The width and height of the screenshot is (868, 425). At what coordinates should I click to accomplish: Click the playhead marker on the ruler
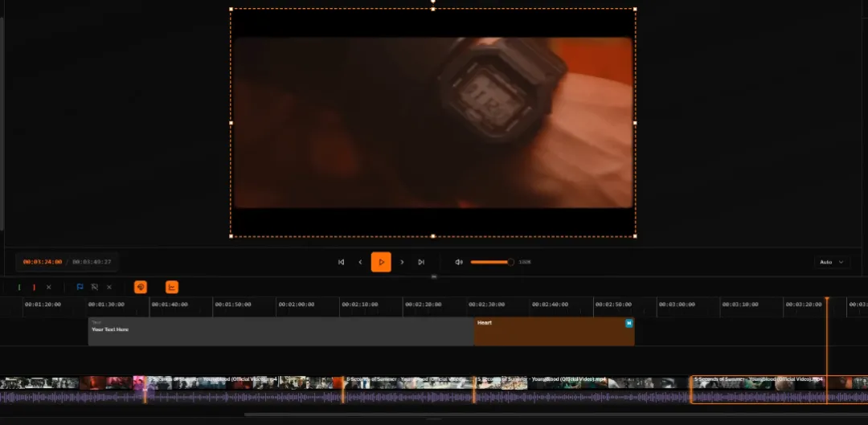point(827,300)
